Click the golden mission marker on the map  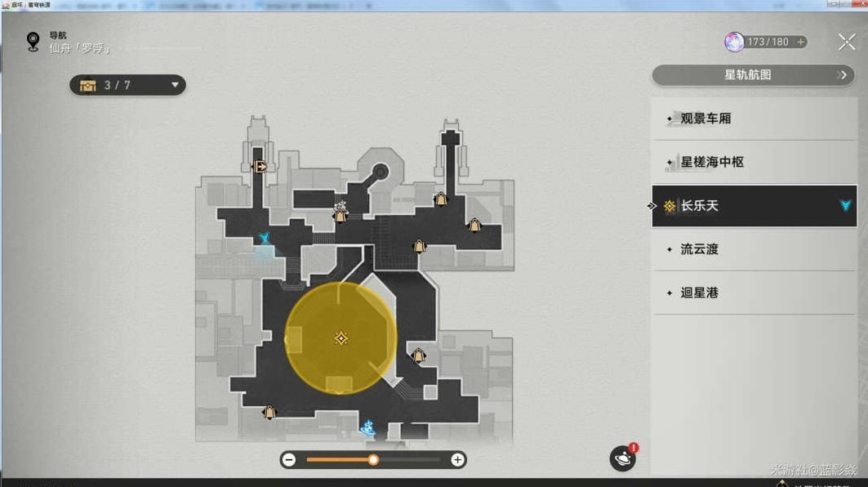coord(341,338)
